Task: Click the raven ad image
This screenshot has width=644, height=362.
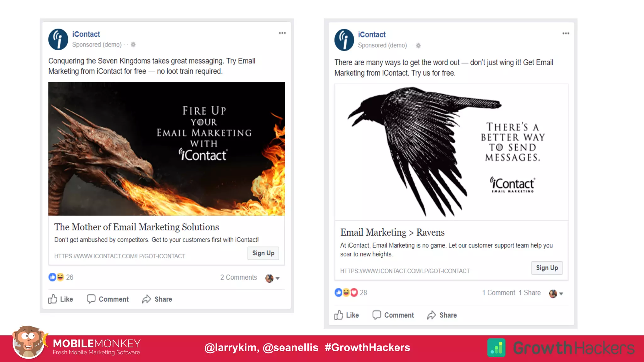Action: click(451, 152)
